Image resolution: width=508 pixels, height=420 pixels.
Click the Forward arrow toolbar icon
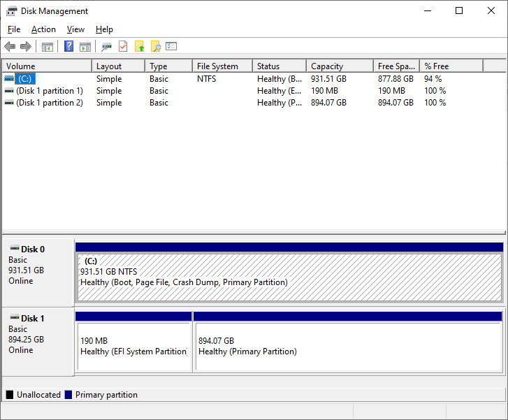coord(26,47)
